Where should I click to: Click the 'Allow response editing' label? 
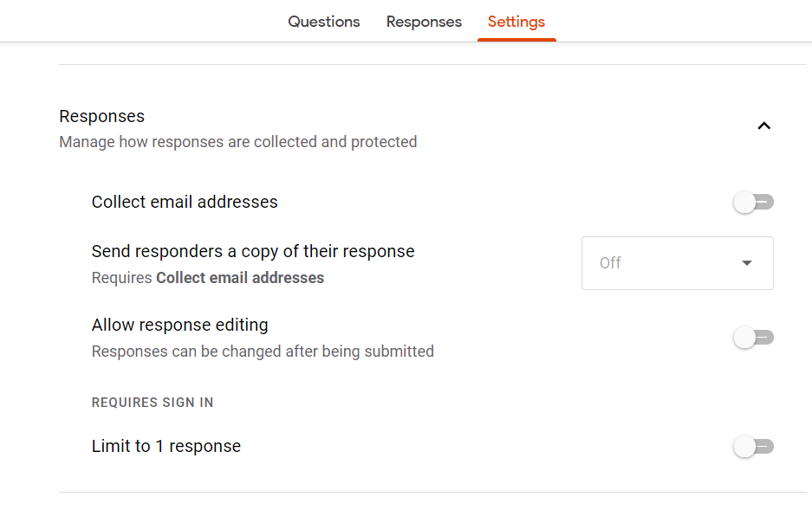[179, 325]
